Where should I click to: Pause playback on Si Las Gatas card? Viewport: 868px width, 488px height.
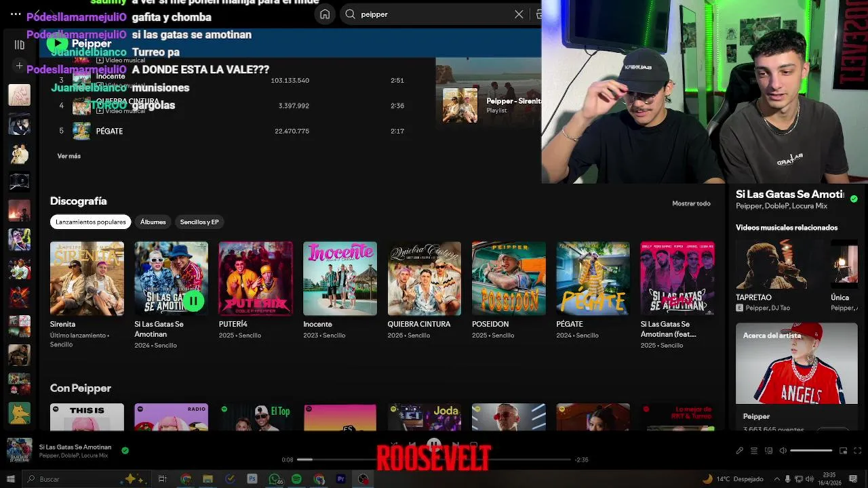[193, 301]
